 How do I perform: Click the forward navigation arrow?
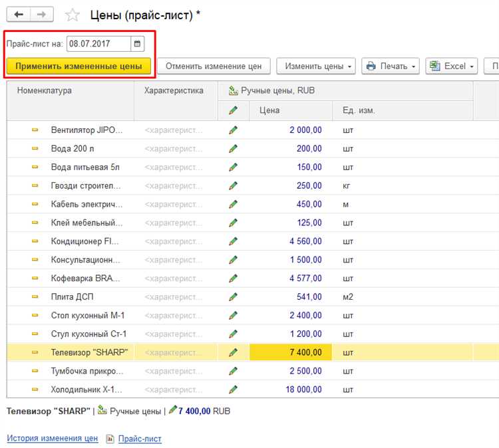41,15
